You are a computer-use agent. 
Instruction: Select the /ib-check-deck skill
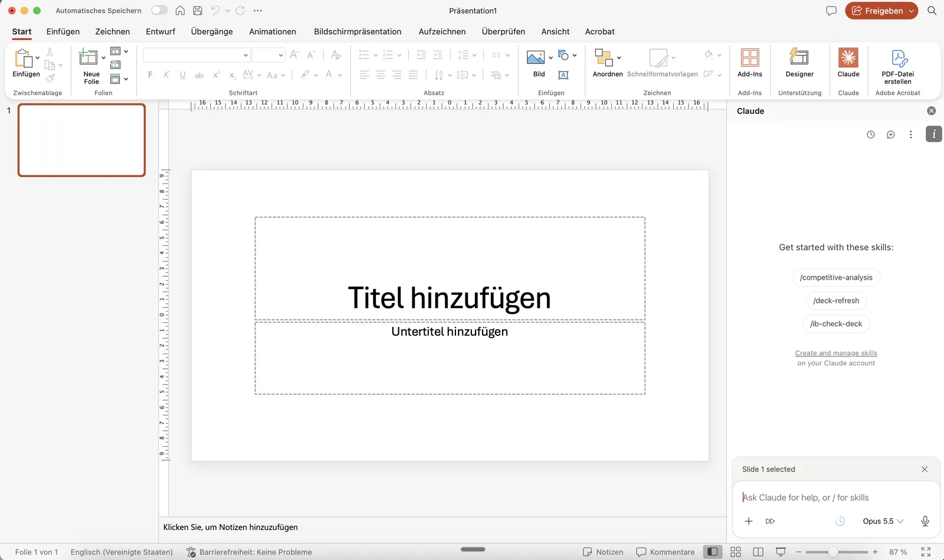click(836, 323)
